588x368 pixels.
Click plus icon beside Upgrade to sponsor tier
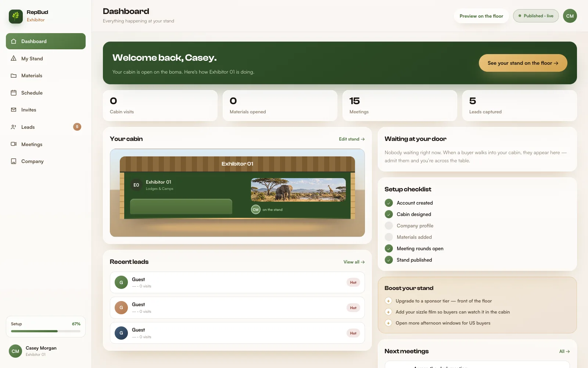click(x=388, y=301)
